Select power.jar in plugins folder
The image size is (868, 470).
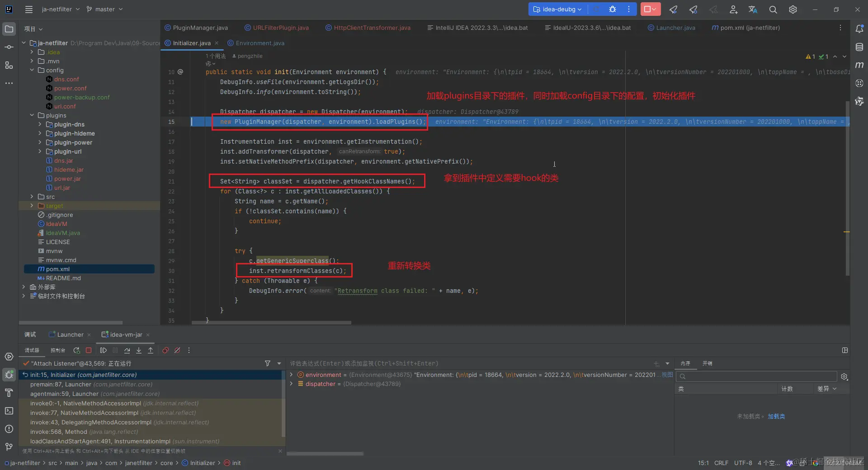pyautogui.click(x=67, y=179)
